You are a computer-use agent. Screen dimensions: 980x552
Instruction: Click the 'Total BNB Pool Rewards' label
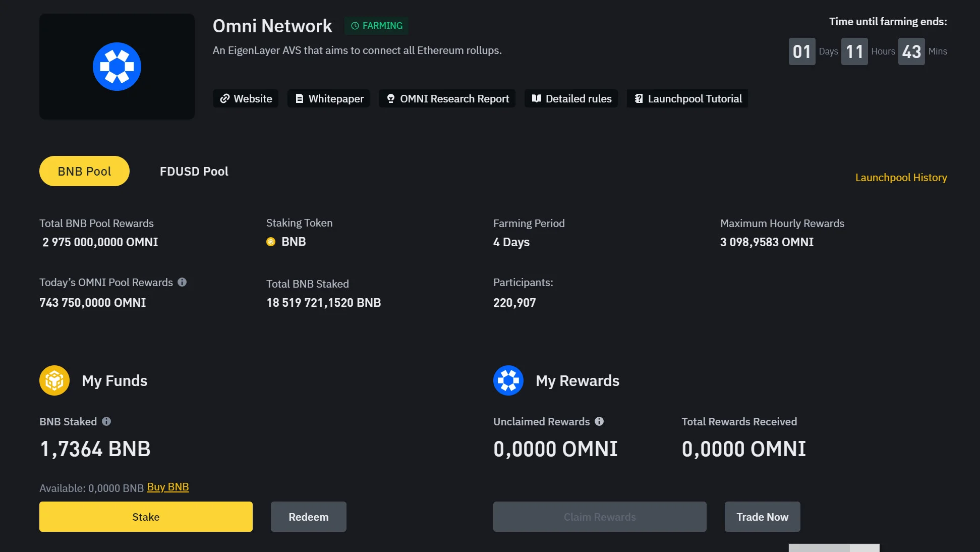coord(96,224)
